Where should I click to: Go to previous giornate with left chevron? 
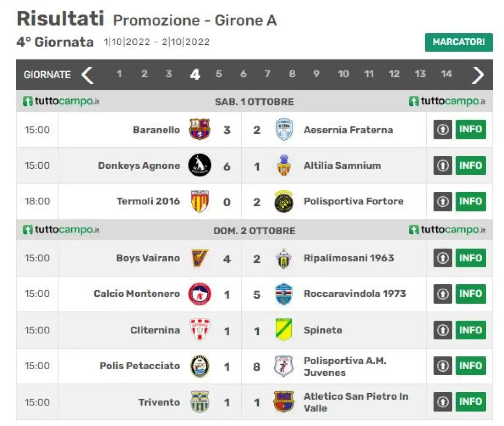[87, 75]
